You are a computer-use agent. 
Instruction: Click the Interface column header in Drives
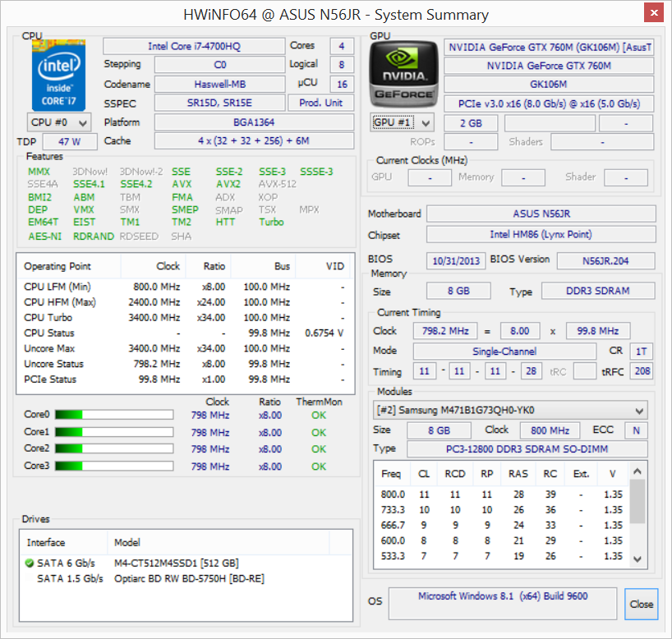(63, 543)
